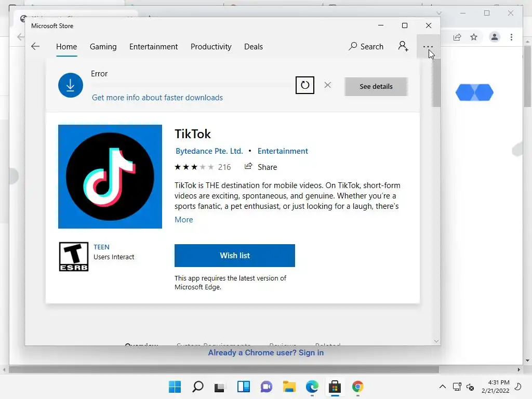
Task: Show hidden system tray icons
Action: click(443, 387)
